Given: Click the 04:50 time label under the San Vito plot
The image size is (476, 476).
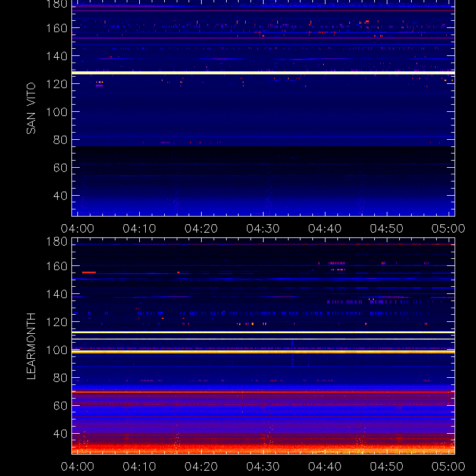Looking at the screenshot, I should pos(387,228).
